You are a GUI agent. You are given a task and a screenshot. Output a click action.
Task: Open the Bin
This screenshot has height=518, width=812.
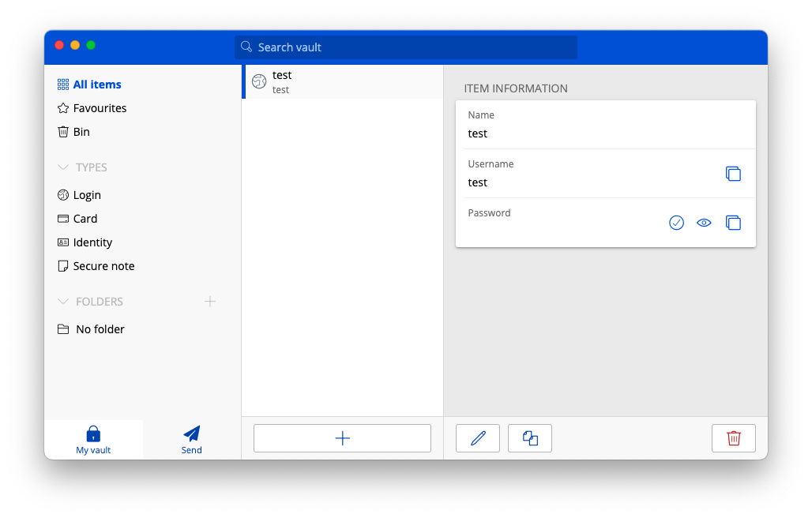[73, 132]
